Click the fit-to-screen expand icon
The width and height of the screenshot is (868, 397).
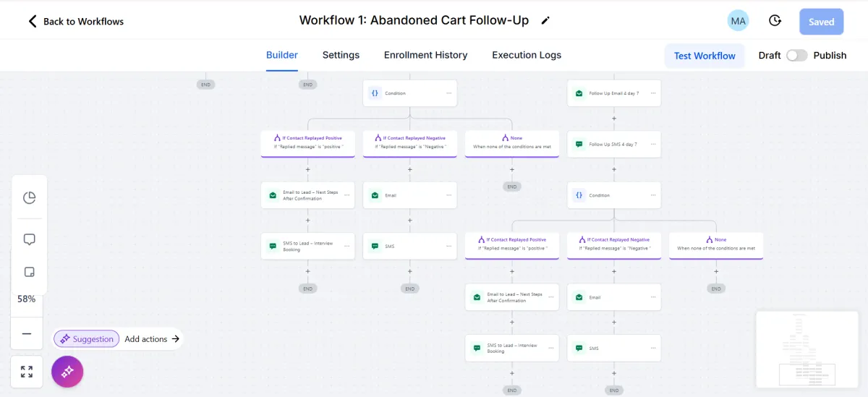tap(27, 372)
